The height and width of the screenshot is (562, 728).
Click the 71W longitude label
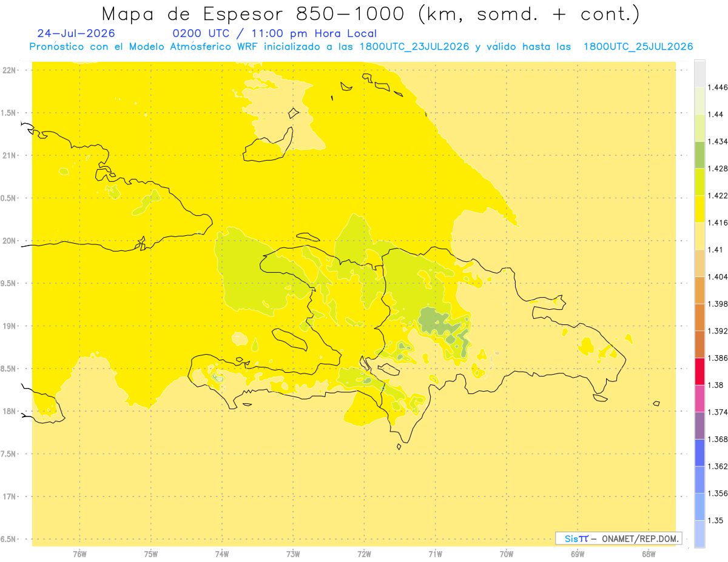[436, 554]
